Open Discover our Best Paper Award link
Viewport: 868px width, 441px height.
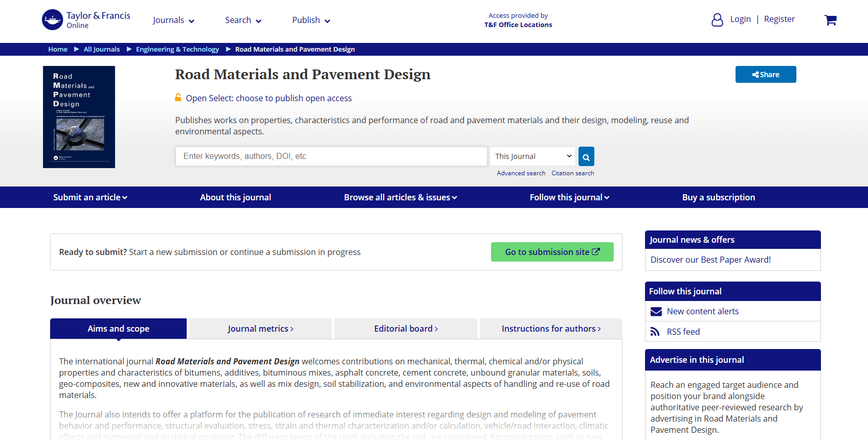(x=710, y=260)
